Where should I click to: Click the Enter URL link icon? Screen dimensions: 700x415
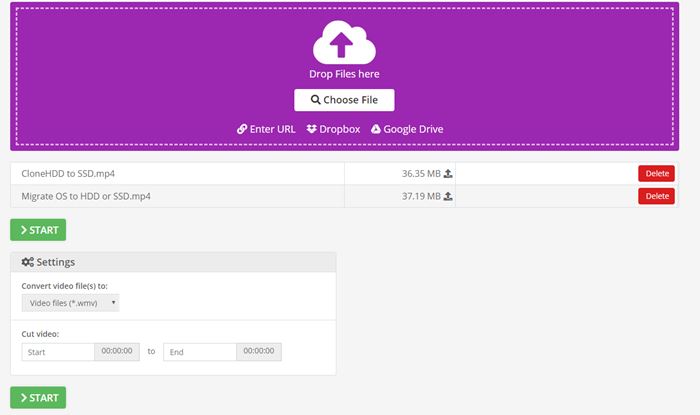click(x=242, y=129)
